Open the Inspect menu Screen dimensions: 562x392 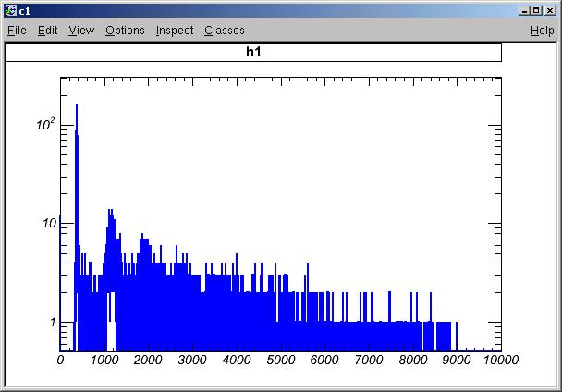coord(175,31)
